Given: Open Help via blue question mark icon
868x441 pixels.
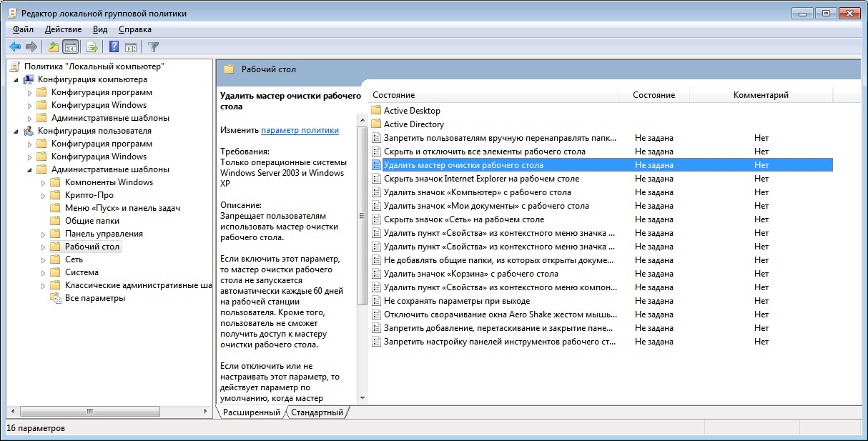Looking at the screenshot, I should pos(114,47).
